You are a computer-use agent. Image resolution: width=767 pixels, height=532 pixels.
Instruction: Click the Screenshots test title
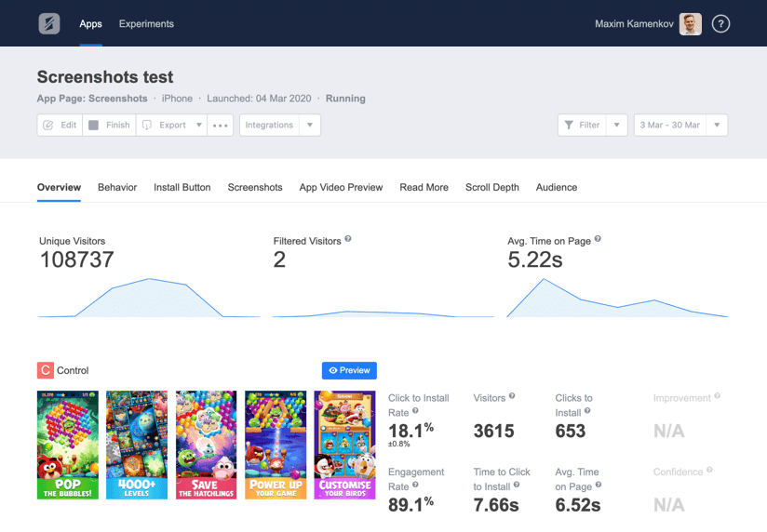(105, 77)
